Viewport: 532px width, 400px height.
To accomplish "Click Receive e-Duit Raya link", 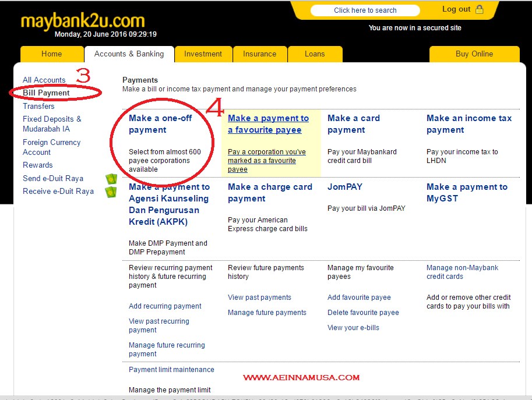I will [x=58, y=191].
